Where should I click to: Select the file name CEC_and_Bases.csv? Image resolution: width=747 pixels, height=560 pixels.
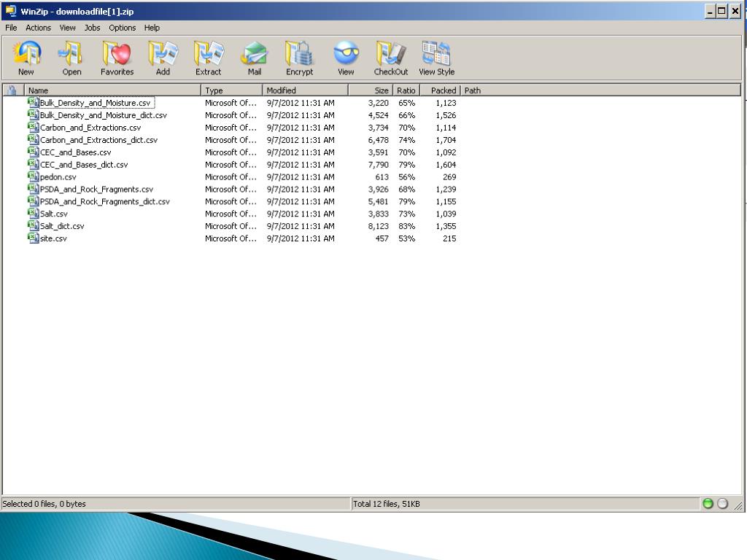click(x=75, y=152)
